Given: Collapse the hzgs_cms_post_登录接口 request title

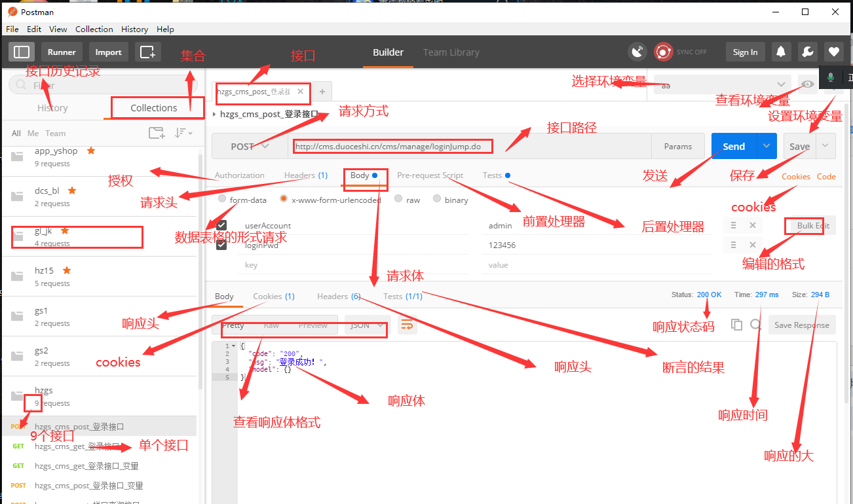Looking at the screenshot, I should [x=215, y=114].
